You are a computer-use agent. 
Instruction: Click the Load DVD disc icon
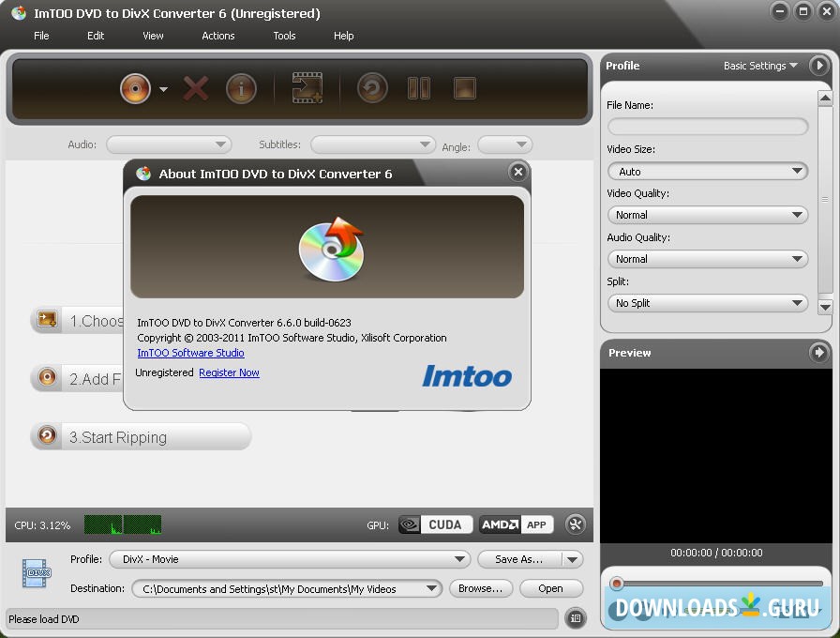tap(135, 88)
